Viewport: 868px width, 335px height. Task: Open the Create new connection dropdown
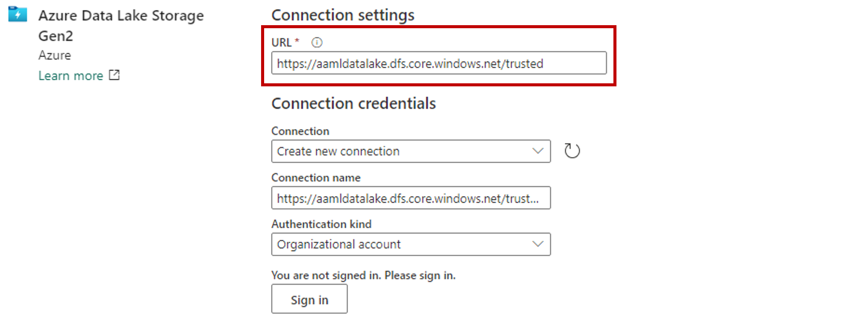(x=411, y=151)
